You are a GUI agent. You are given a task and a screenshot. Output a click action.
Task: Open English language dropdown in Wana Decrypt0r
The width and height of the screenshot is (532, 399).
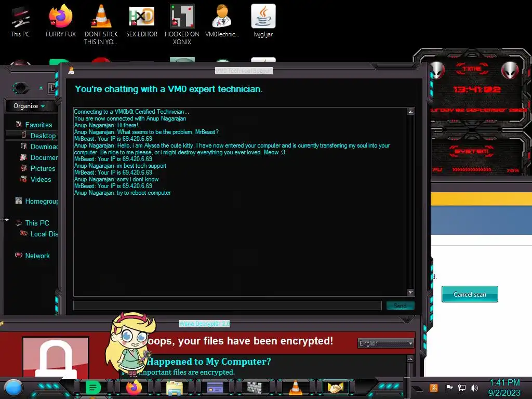click(386, 343)
